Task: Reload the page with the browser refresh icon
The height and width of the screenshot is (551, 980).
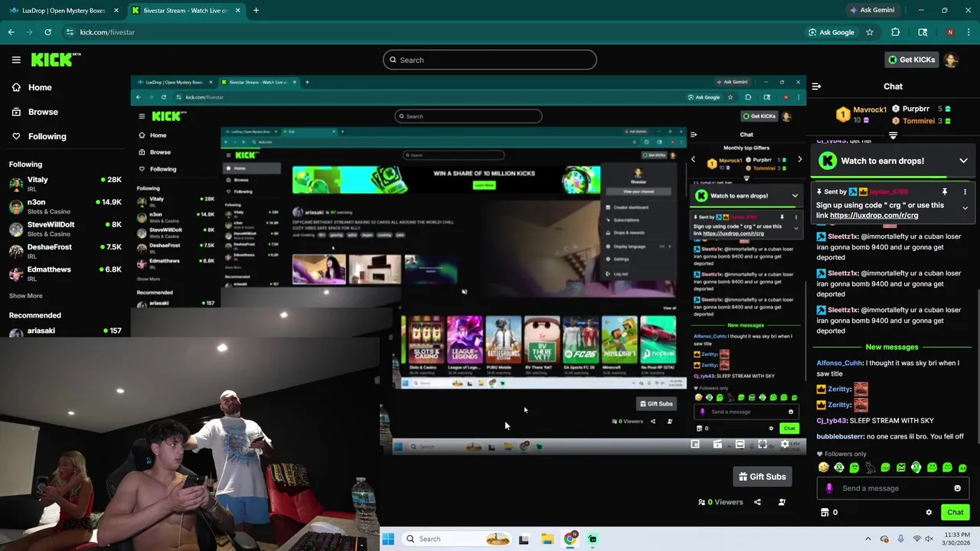Action: [47, 32]
